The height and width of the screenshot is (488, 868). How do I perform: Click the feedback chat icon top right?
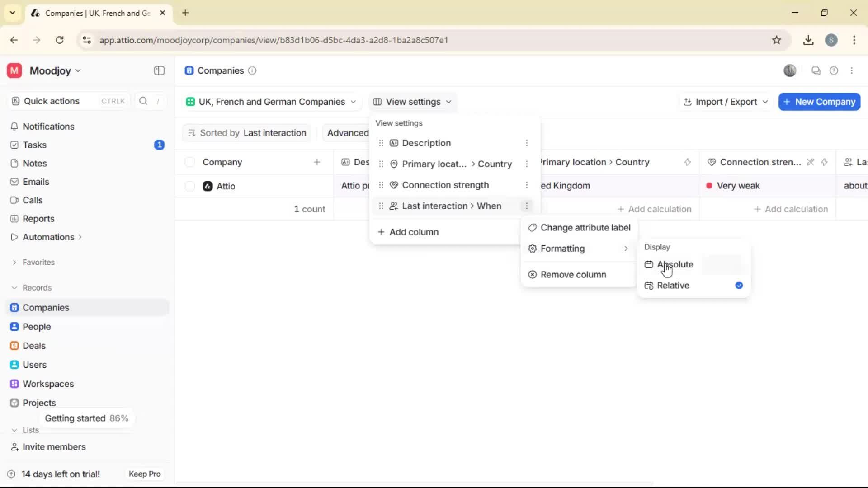click(816, 70)
